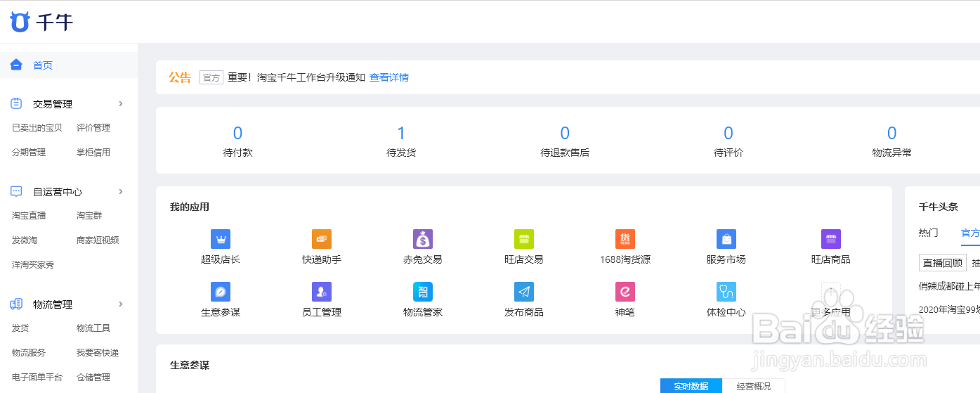Open the 物流工具 sidebar link
Image resolution: width=980 pixels, height=393 pixels.
pos(93,328)
